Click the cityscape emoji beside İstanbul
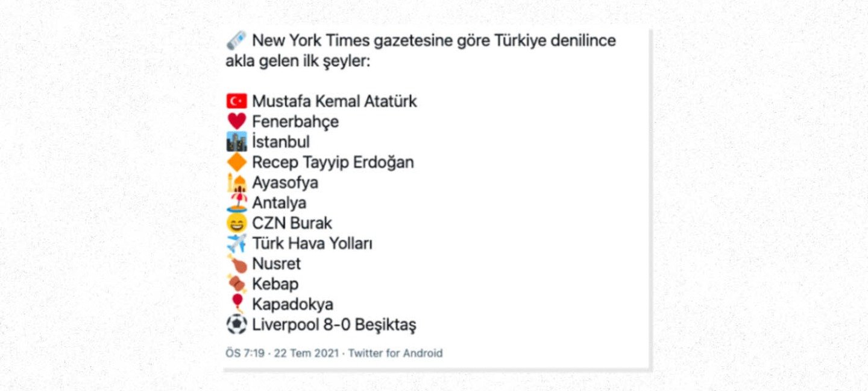This screenshot has height=391, width=868. click(x=236, y=142)
